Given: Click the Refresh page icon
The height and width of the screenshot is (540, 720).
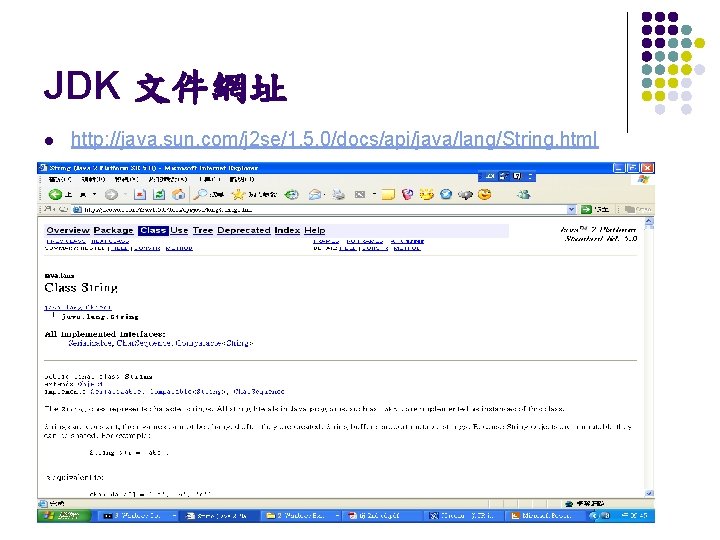Looking at the screenshot, I should tap(159, 195).
